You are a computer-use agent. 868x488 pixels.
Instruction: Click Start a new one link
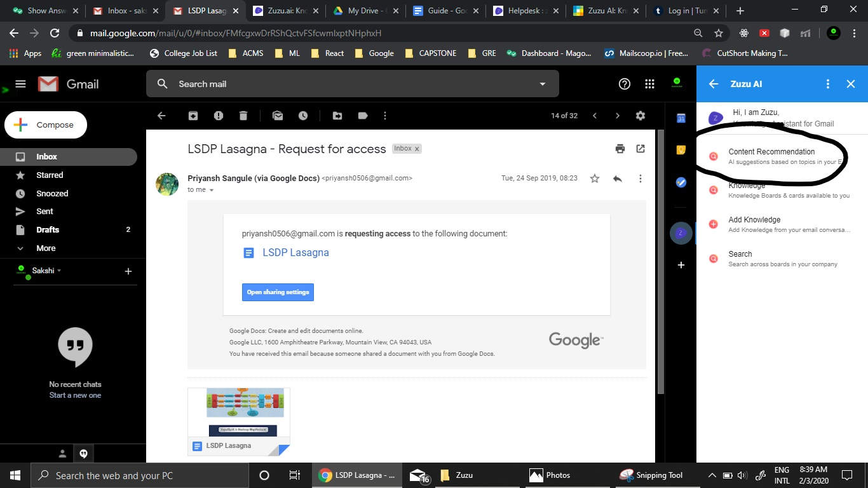(75, 395)
